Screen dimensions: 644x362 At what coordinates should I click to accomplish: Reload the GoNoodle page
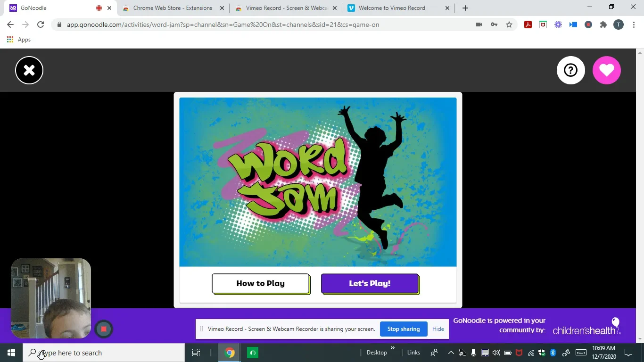coord(41,25)
